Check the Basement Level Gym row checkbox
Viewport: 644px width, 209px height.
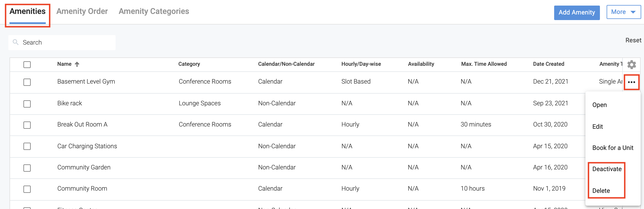[x=27, y=82]
